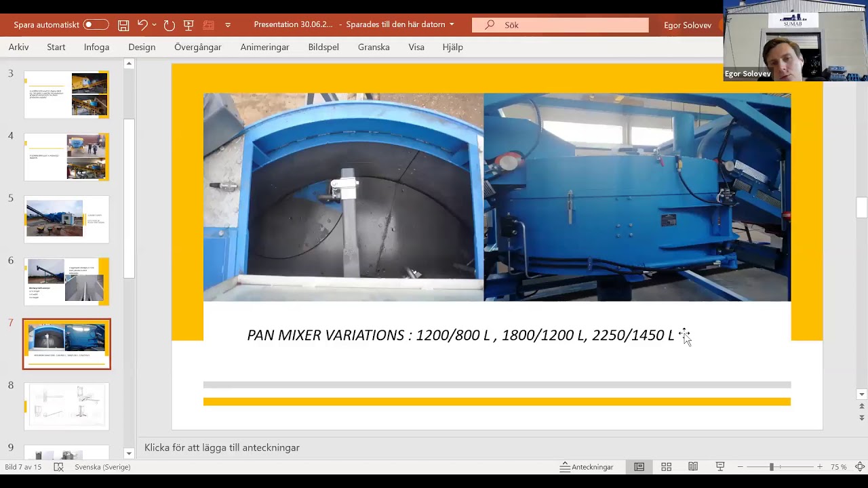868x488 pixels.
Task: Switch to the Animeringar tab
Action: 264,47
